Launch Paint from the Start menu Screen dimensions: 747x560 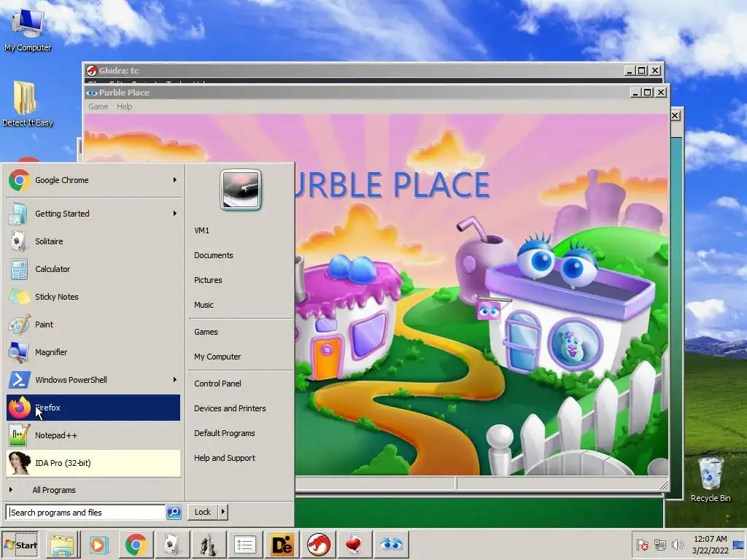coord(93,324)
